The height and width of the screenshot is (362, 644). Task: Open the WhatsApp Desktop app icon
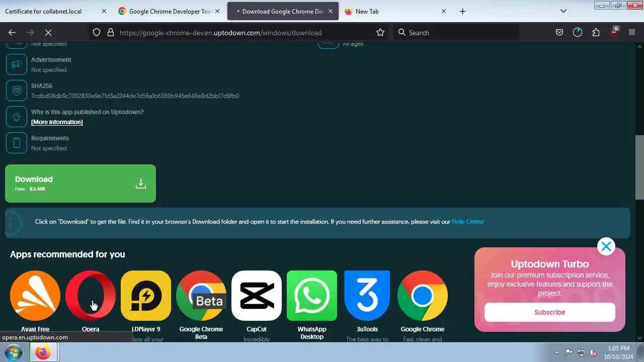[312, 296]
